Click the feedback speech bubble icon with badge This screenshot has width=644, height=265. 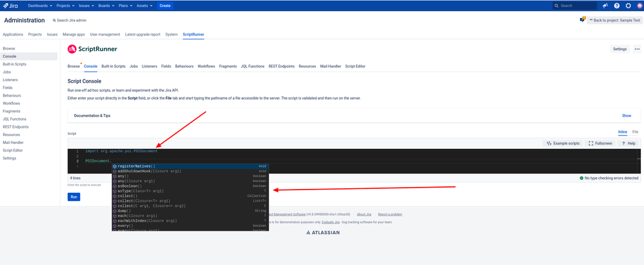tap(582, 19)
